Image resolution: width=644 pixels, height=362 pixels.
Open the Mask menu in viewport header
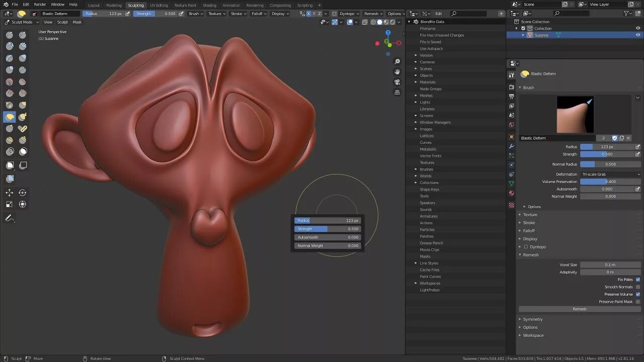coord(77,22)
